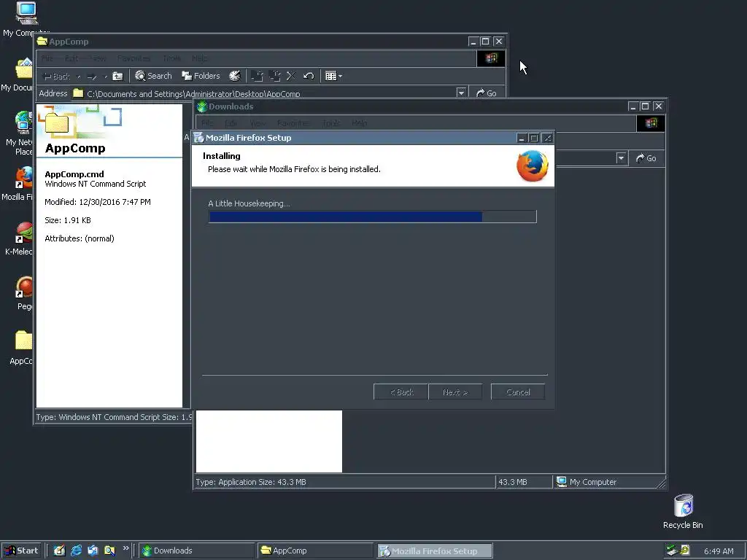This screenshot has height=560, width=747.
Task: Click Downloads window title bar icon
Action: pos(202,106)
